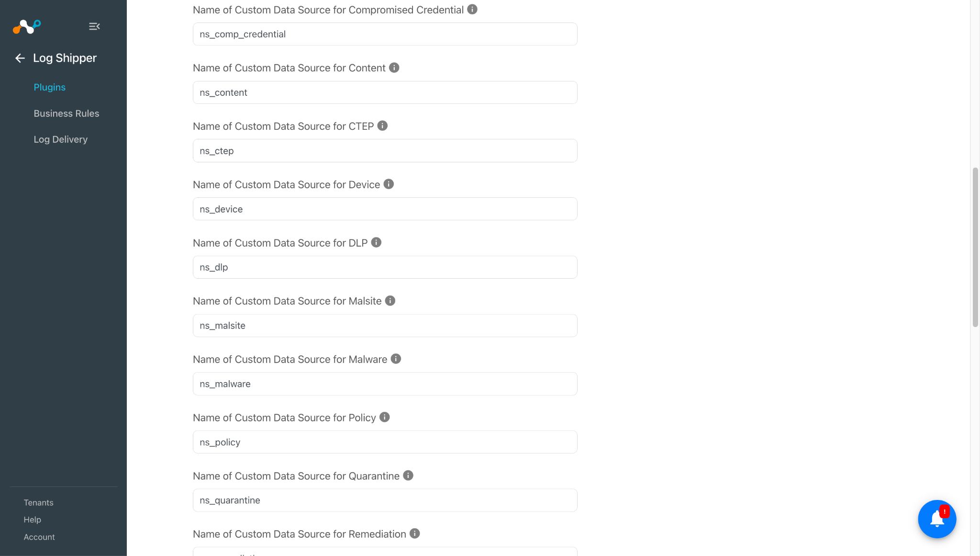The image size is (980, 556).
Task: Click the ns_policy input field
Action: (385, 442)
